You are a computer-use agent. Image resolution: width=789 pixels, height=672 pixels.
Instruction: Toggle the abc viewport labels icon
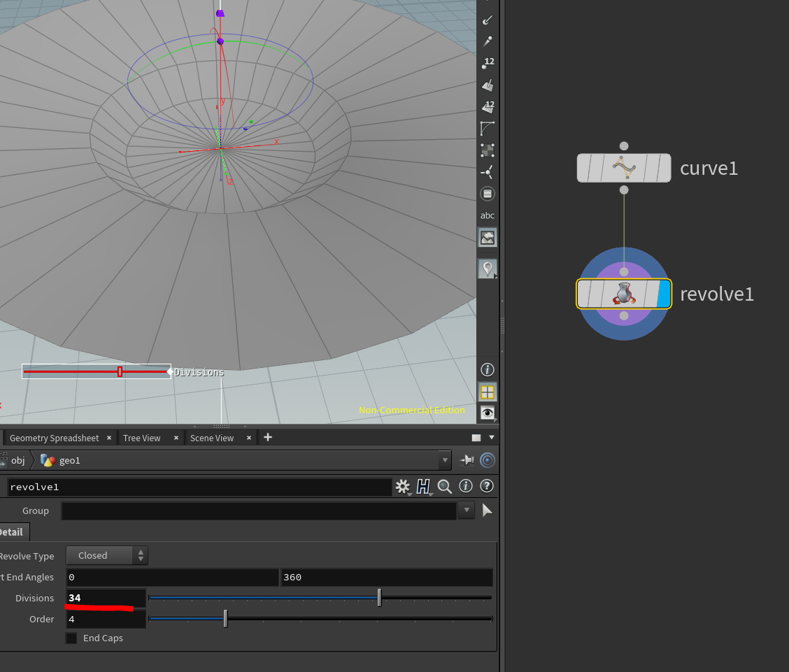(488, 215)
